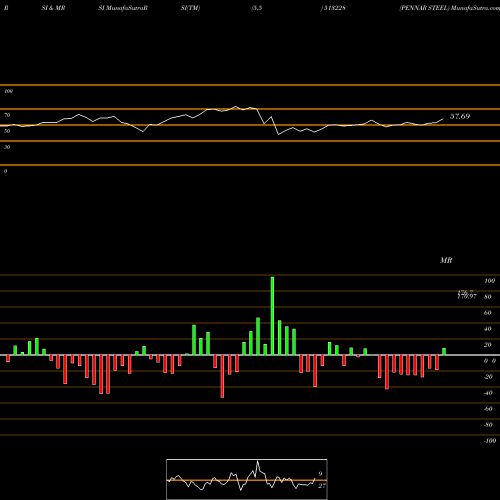Click the RSI value label 57.69

(460, 116)
